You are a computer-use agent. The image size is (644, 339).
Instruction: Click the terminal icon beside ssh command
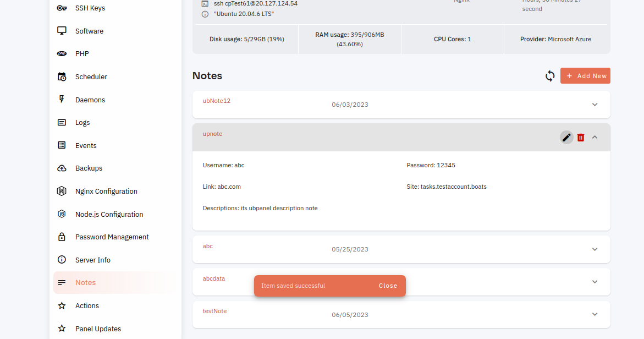click(x=205, y=3)
